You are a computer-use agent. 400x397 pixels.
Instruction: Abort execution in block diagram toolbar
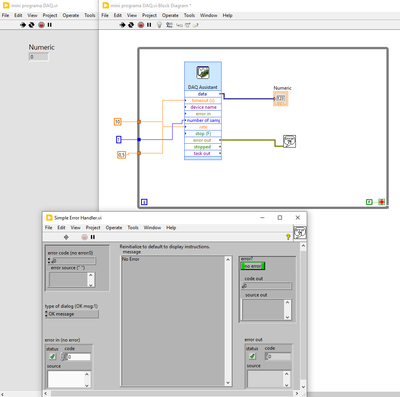(x=141, y=25)
